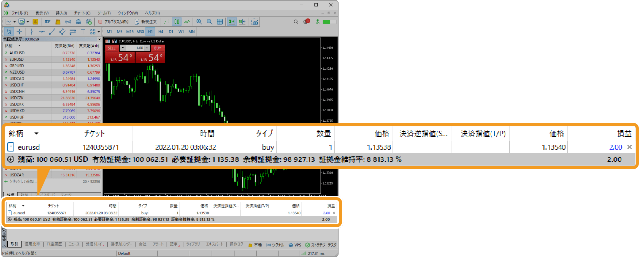Image resolution: width=644 pixels, height=257 pixels.
Task: Select the M15 timeframe button
Action: (130, 32)
